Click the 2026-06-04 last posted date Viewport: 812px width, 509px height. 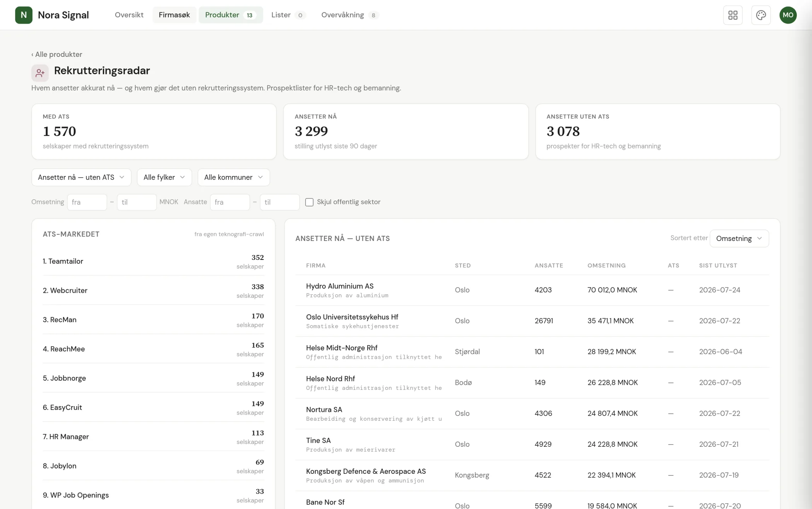[x=721, y=352]
